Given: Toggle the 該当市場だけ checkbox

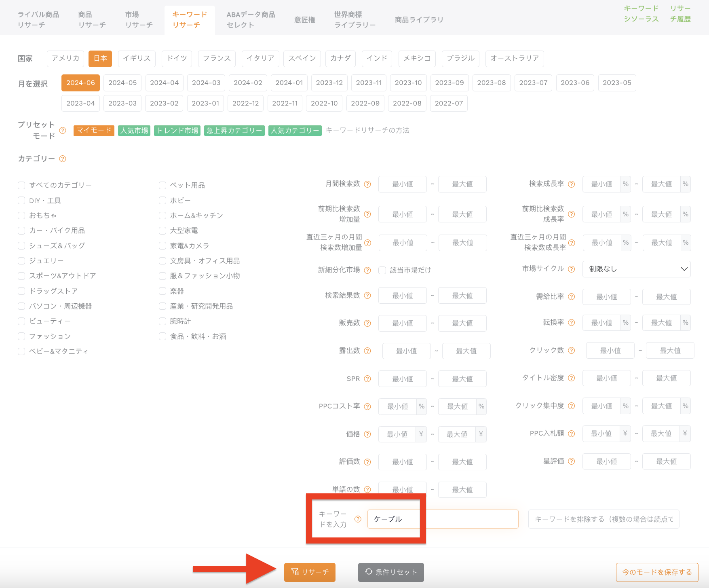Looking at the screenshot, I should (x=382, y=270).
